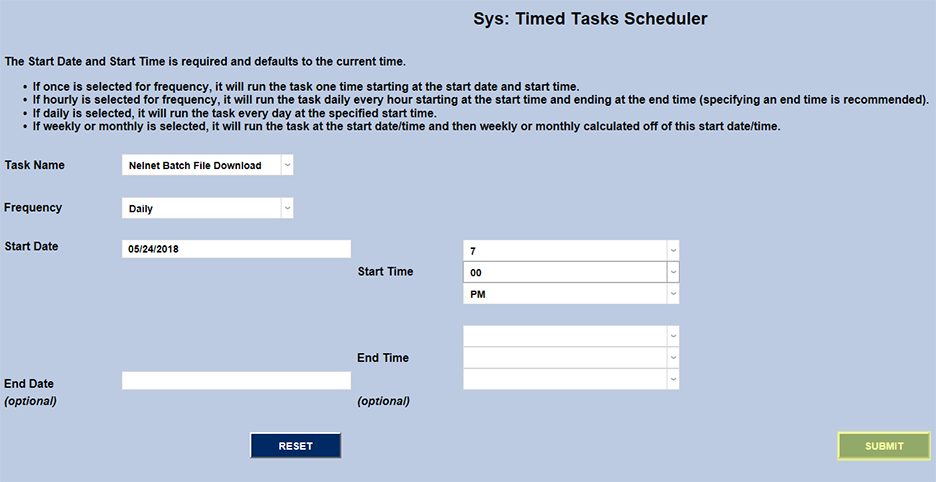
Task: Open the Frequency dropdown showing Daily
Action: click(x=207, y=208)
